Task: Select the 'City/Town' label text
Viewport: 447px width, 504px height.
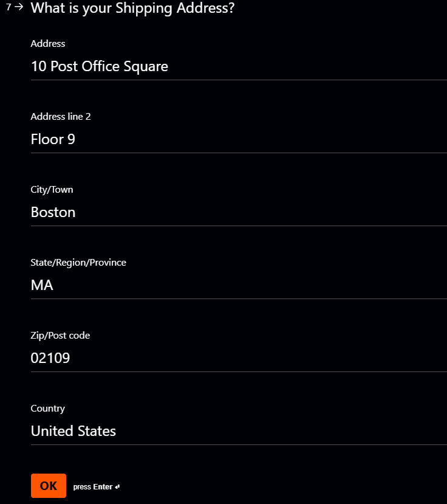Action: tap(52, 190)
